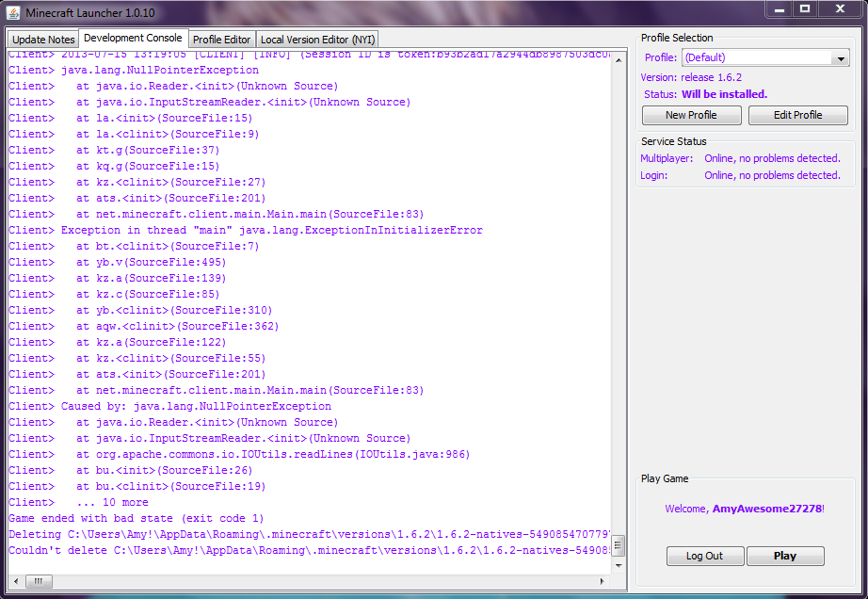Click 'Version: release 1.6.2' text
Screen dimensions: 868x599
691,77
